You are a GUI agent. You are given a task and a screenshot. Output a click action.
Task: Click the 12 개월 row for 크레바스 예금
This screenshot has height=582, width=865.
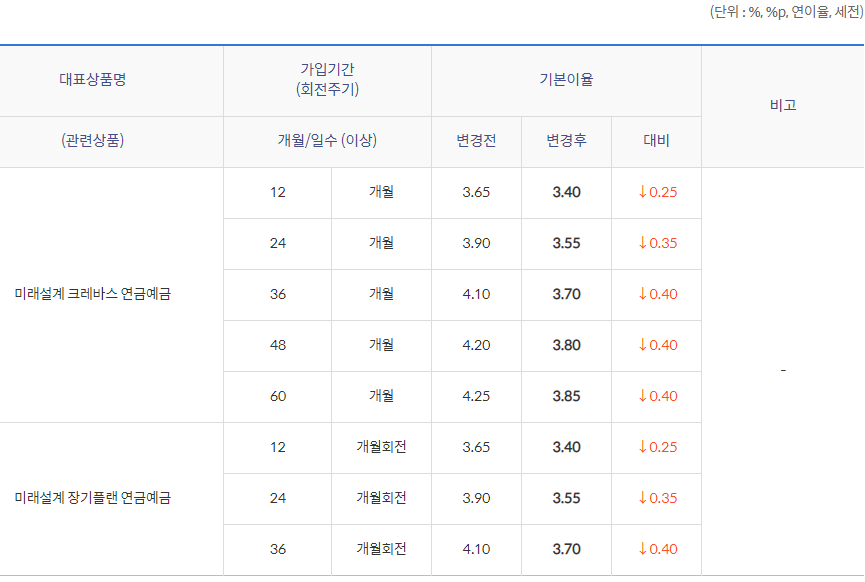[277, 192]
